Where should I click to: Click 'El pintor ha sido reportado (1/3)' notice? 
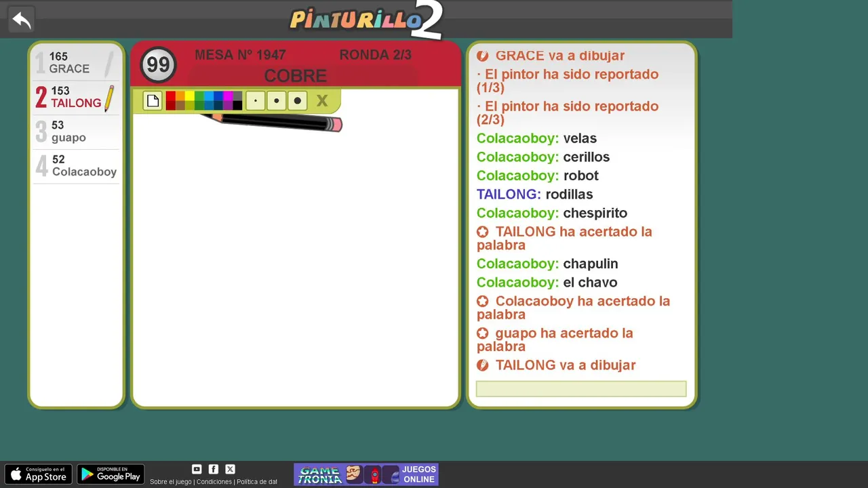point(568,81)
